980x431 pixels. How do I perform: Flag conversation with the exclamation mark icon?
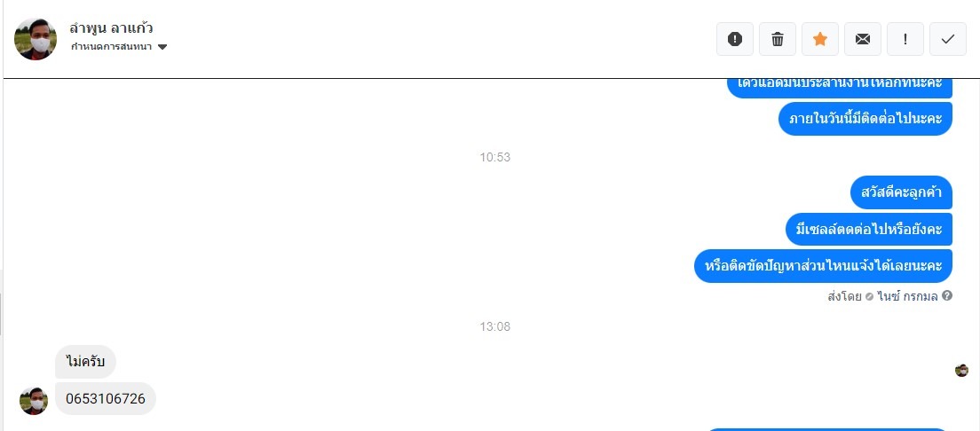point(905,39)
